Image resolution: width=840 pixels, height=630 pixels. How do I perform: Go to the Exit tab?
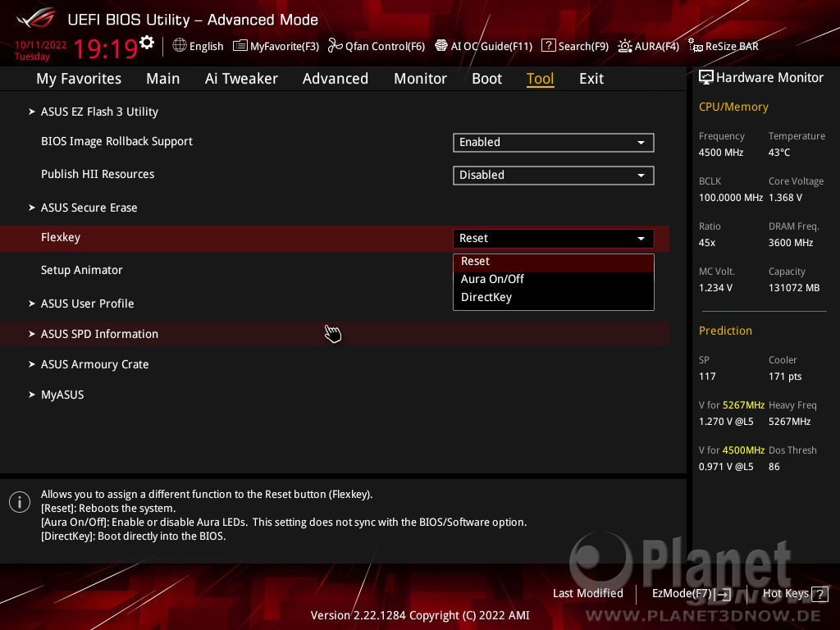(591, 79)
